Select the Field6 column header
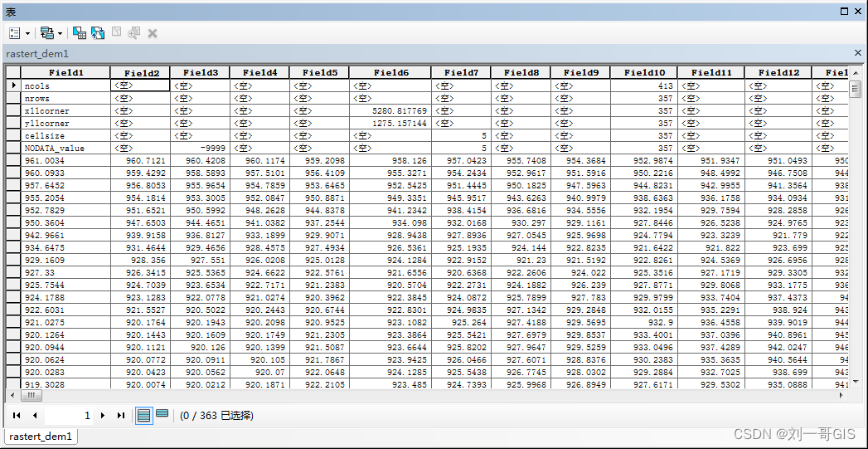Image resolution: width=868 pixels, height=449 pixels. tap(390, 72)
